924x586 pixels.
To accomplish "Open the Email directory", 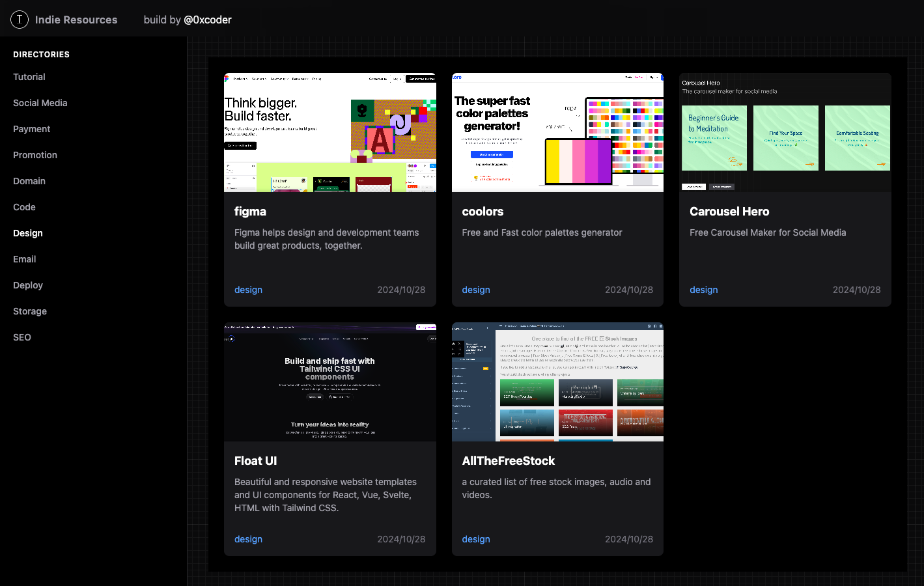I will (25, 259).
